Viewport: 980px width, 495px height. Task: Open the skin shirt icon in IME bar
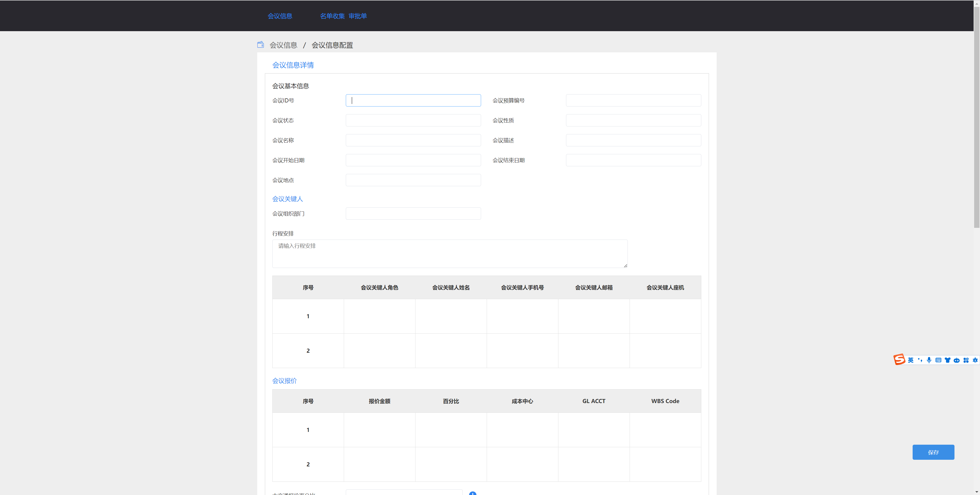click(947, 360)
